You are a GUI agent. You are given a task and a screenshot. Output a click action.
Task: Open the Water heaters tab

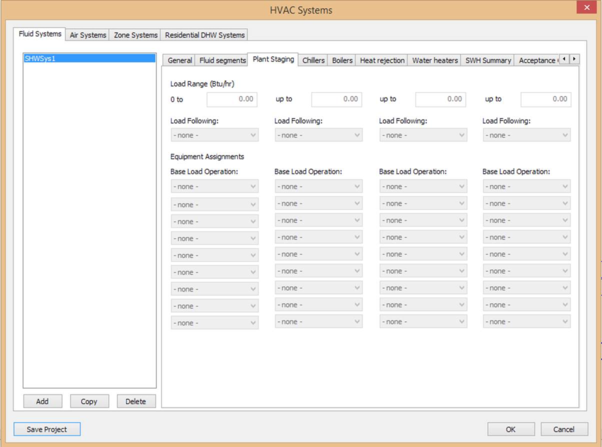(x=435, y=61)
